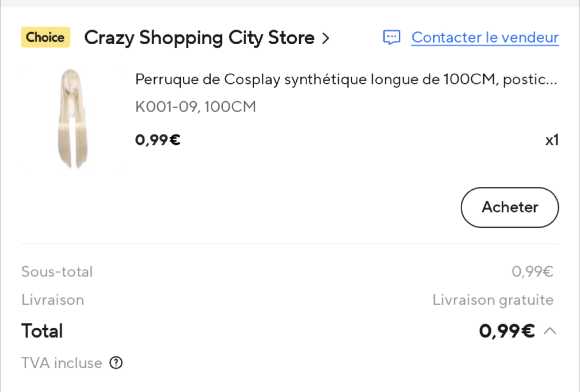The image size is (580, 392).
Task: Collapse the total details with the up chevron
Action: pos(550,331)
